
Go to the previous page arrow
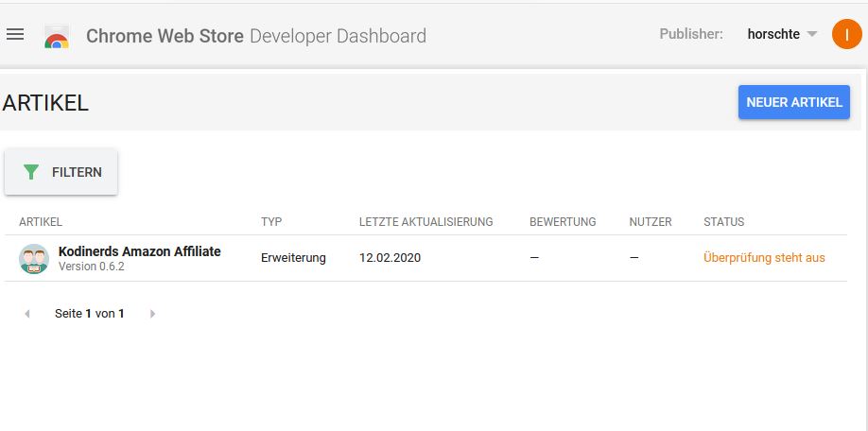coord(27,314)
